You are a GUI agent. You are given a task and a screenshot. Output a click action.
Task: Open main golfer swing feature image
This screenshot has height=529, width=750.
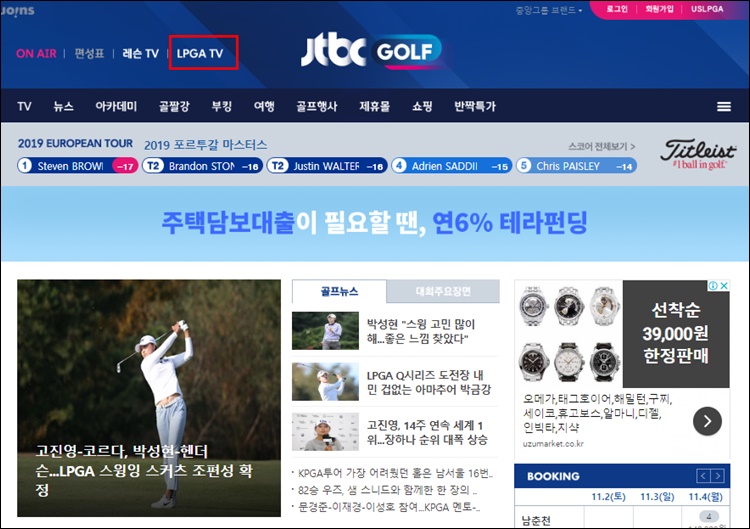pos(149,398)
